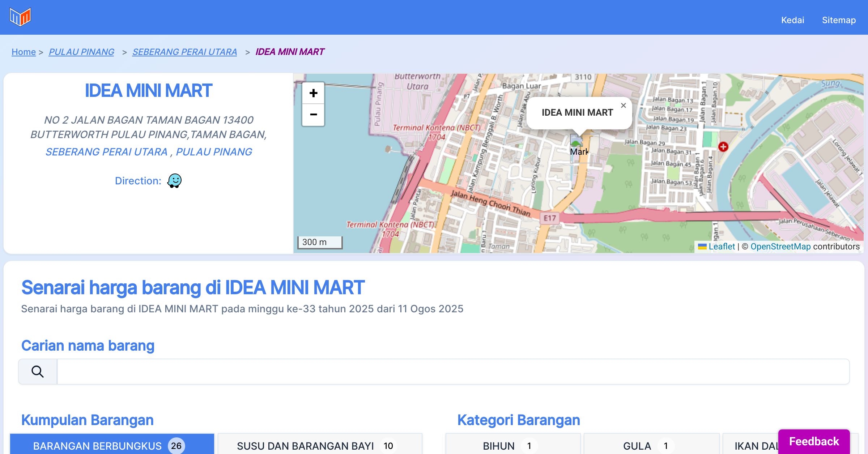Open the Sitemap menu item
This screenshot has height=454, width=868.
(839, 20)
